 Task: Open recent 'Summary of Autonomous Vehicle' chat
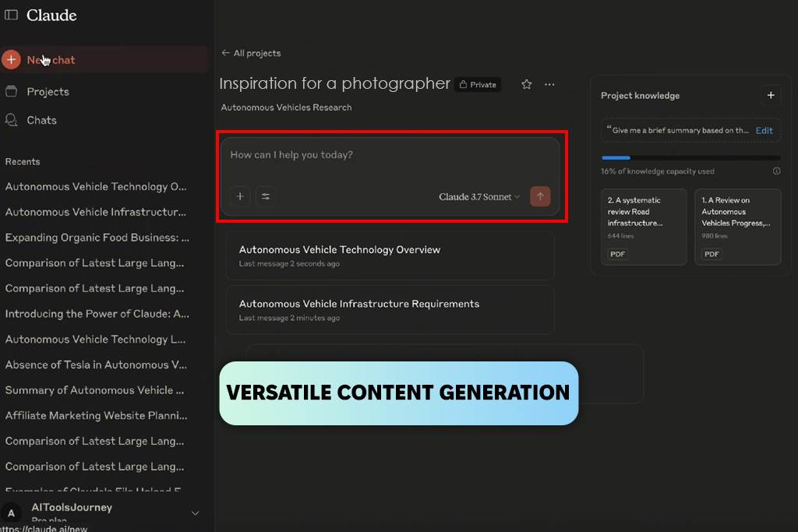96,390
